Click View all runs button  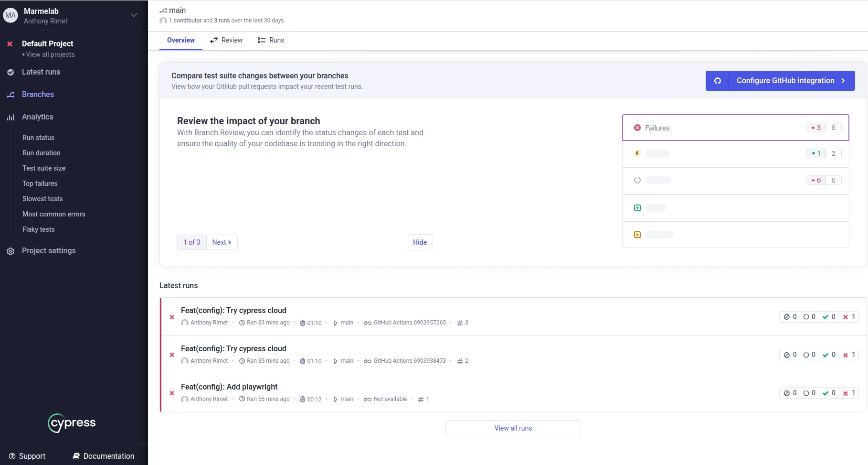(513, 428)
